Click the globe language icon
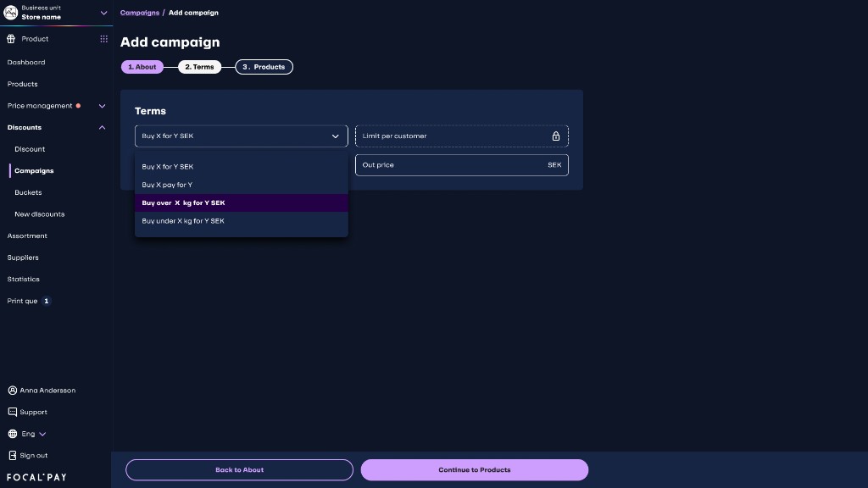This screenshot has width=868, height=488. [x=12, y=434]
